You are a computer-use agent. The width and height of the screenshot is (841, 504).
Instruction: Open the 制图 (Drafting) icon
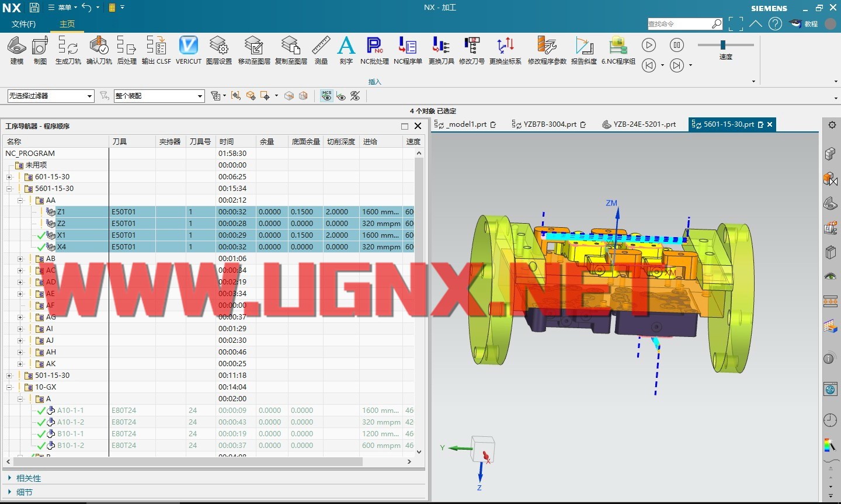(40, 50)
